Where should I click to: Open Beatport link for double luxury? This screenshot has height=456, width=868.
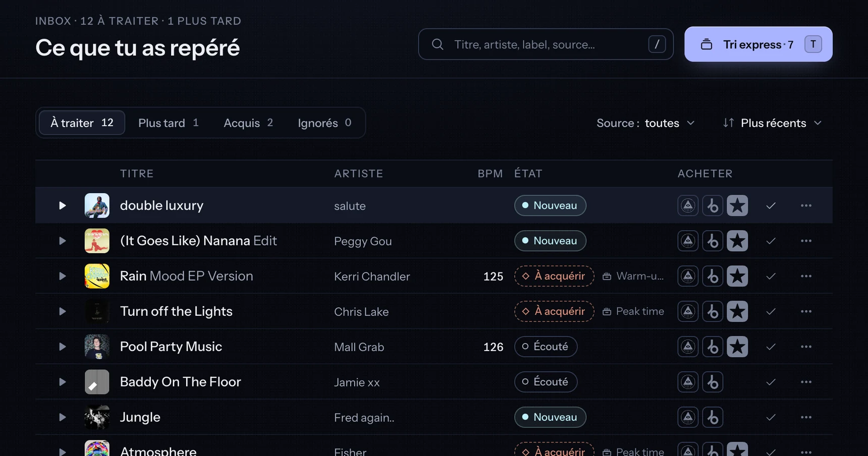[713, 205]
